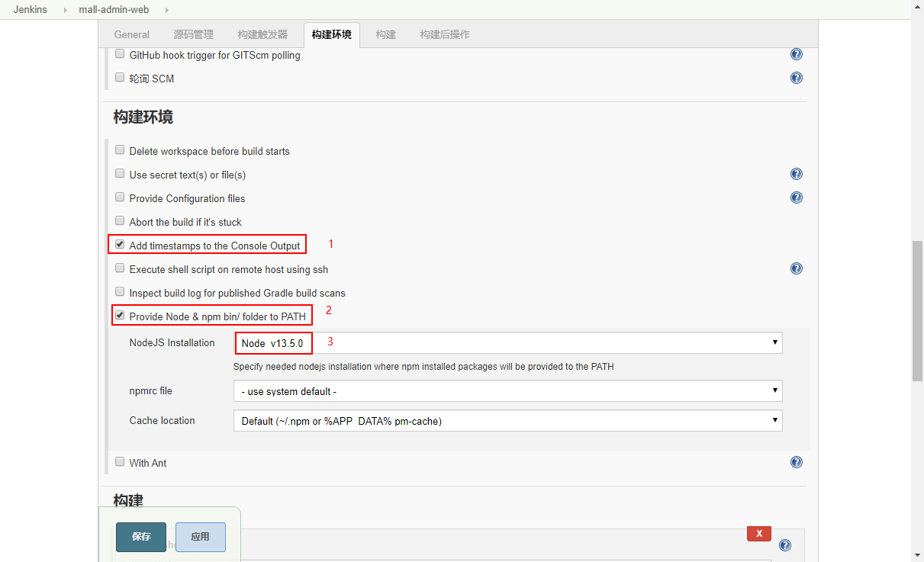Open help for Use secret text(s) or file(s)
This screenshot has width=924, height=562.
[797, 174]
